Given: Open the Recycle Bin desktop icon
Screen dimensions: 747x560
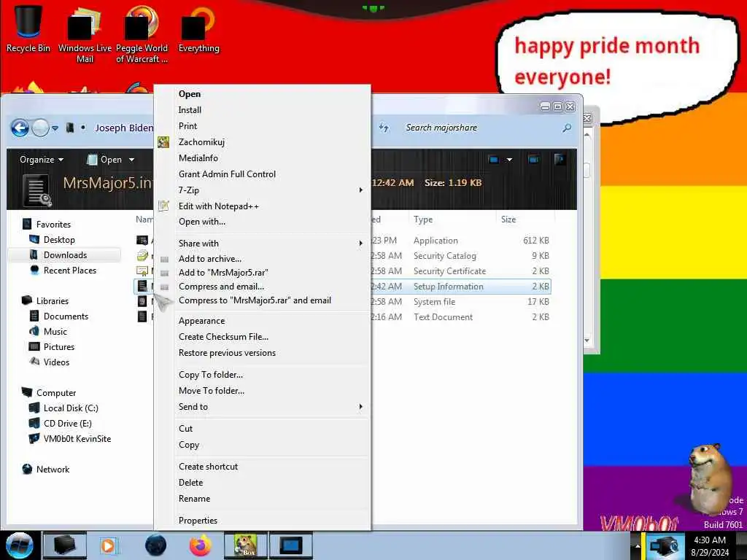Looking at the screenshot, I should (x=28, y=28).
